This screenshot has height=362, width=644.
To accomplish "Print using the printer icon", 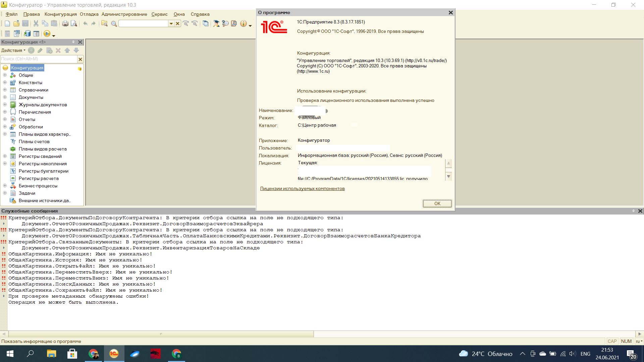I will [x=65, y=23].
